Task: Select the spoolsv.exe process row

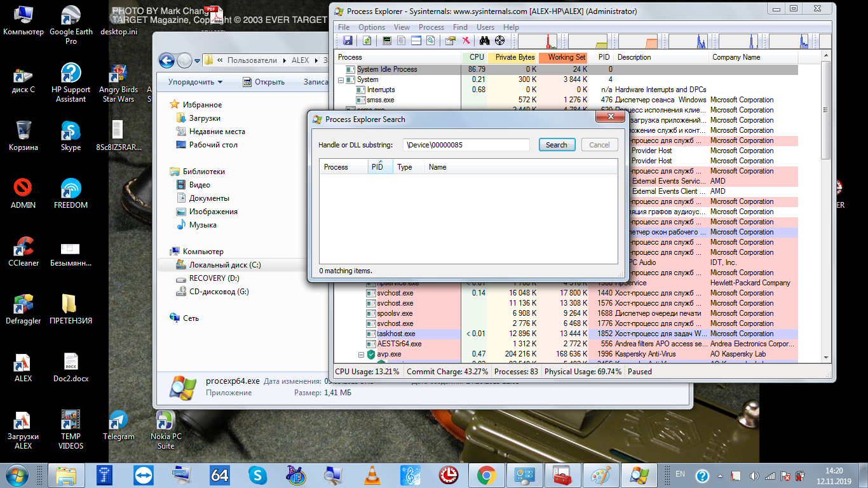Action: tap(566, 313)
